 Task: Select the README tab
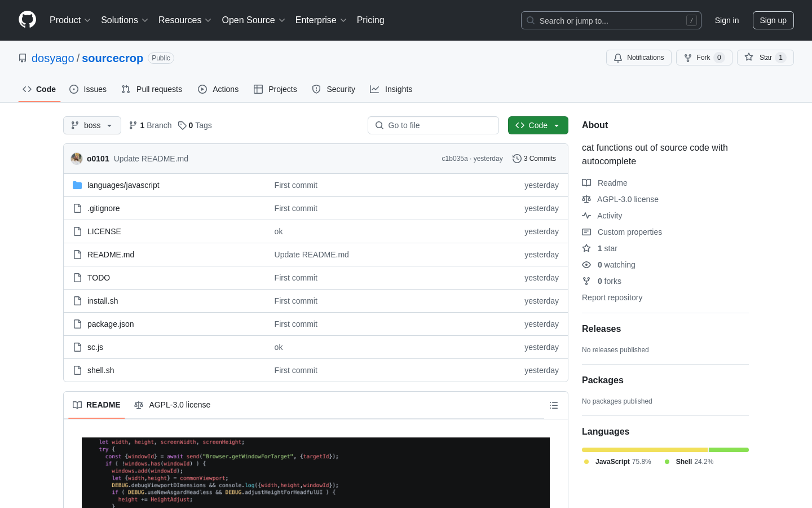coord(96,405)
